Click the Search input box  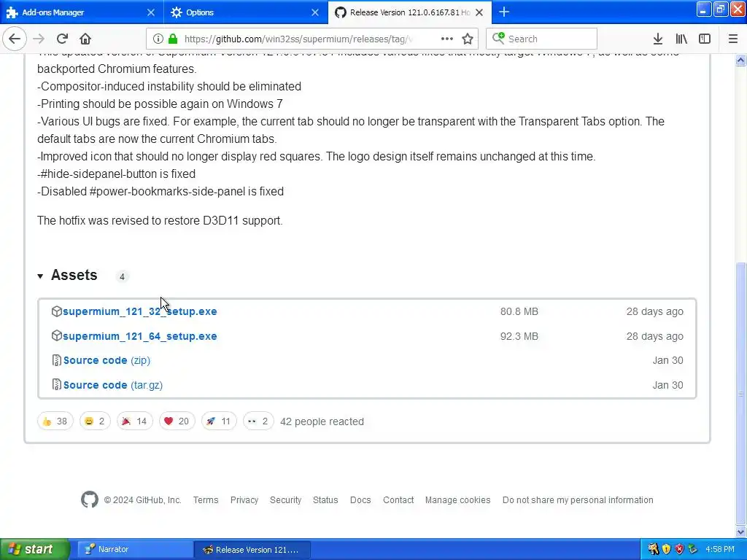pyautogui.click(x=542, y=39)
